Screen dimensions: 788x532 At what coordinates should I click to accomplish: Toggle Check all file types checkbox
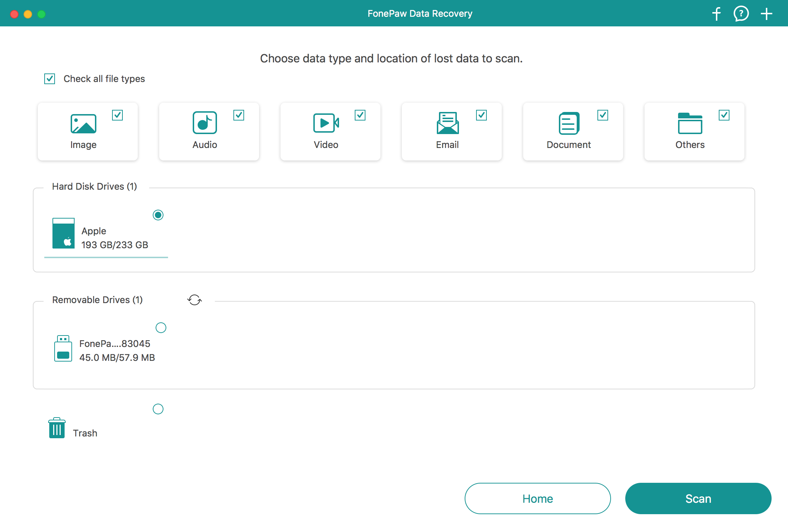point(50,79)
